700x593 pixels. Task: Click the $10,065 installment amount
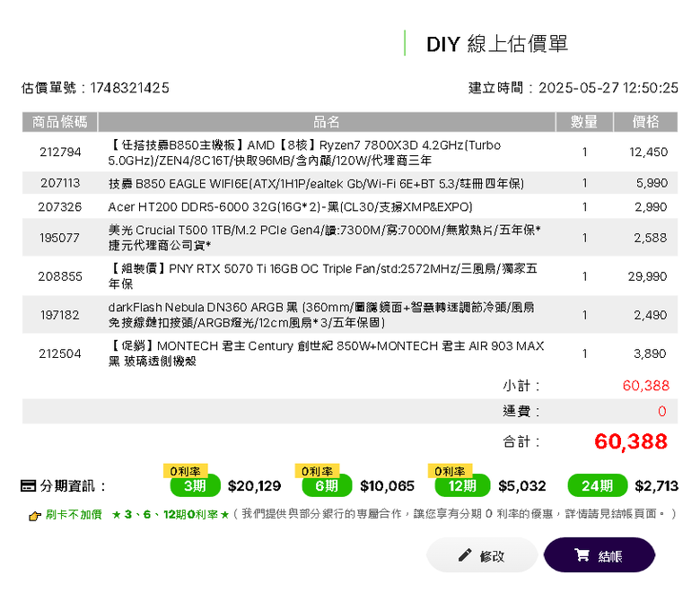[x=387, y=486]
